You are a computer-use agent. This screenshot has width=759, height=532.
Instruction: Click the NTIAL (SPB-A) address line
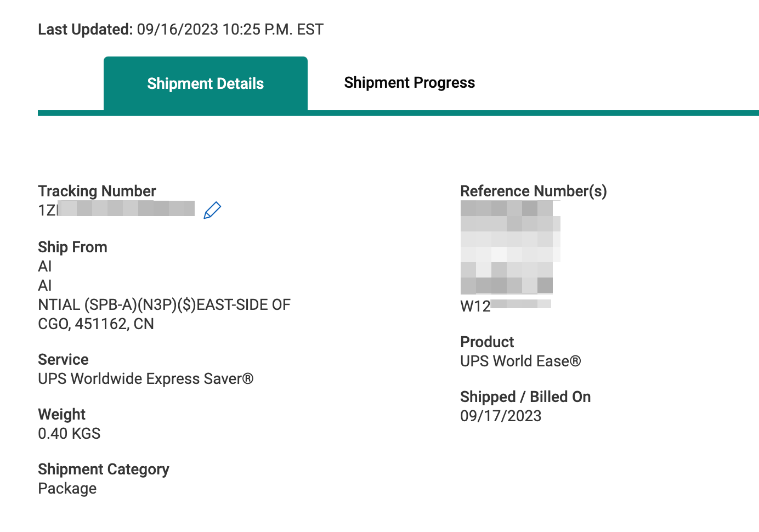click(x=164, y=304)
